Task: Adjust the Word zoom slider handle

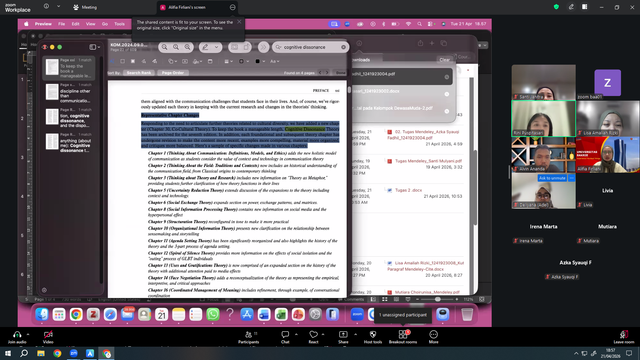Action: [438, 299]
